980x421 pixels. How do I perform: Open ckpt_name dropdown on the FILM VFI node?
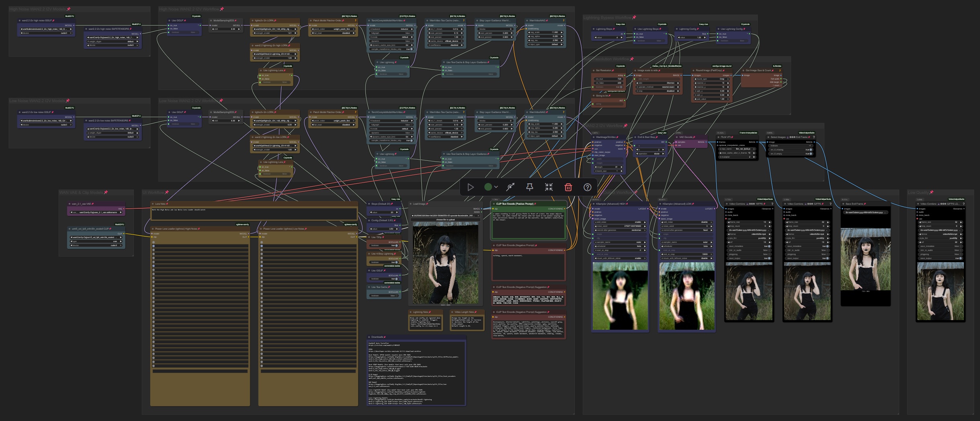(737, 149)
